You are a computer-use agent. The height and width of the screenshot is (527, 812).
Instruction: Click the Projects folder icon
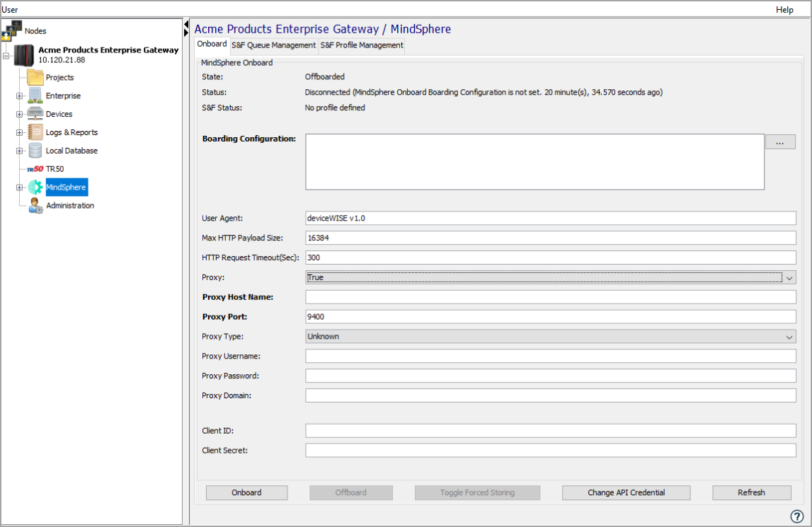[35, 77]
